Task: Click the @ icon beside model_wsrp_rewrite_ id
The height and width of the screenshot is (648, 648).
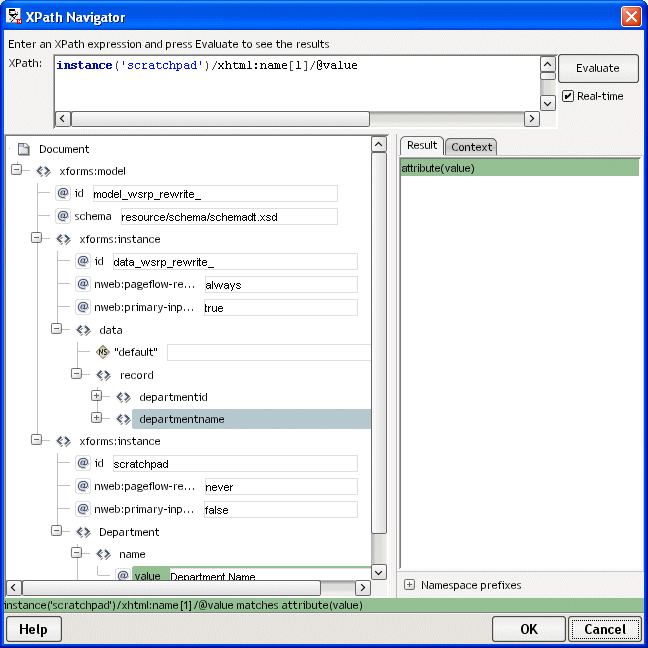Action: tap(63, 193)
